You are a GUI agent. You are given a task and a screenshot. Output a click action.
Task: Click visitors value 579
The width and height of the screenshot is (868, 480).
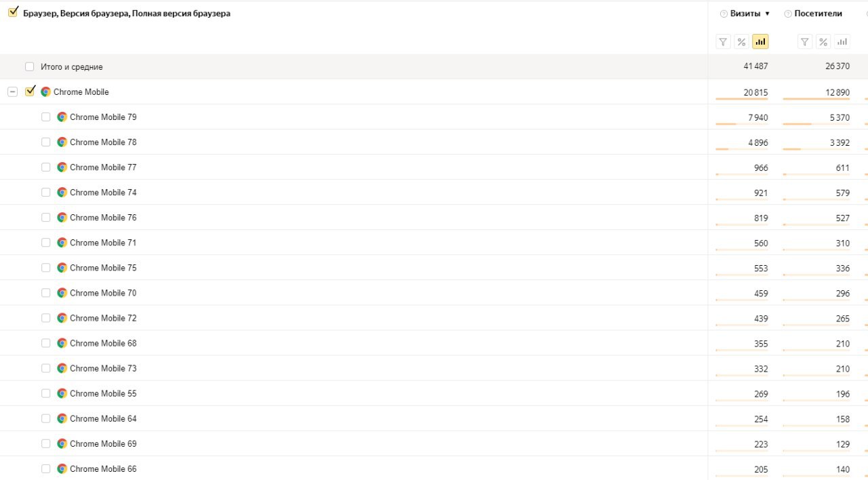coord(843,193)
